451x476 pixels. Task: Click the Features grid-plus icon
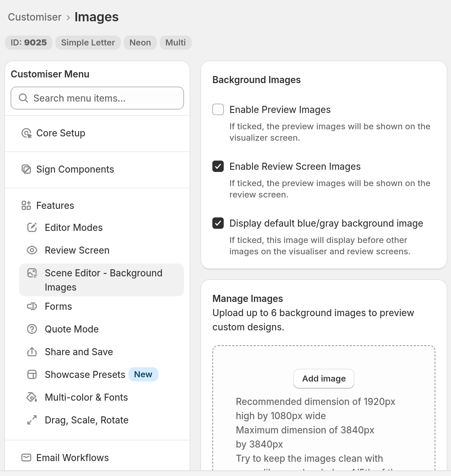click(x=27, y=206)
